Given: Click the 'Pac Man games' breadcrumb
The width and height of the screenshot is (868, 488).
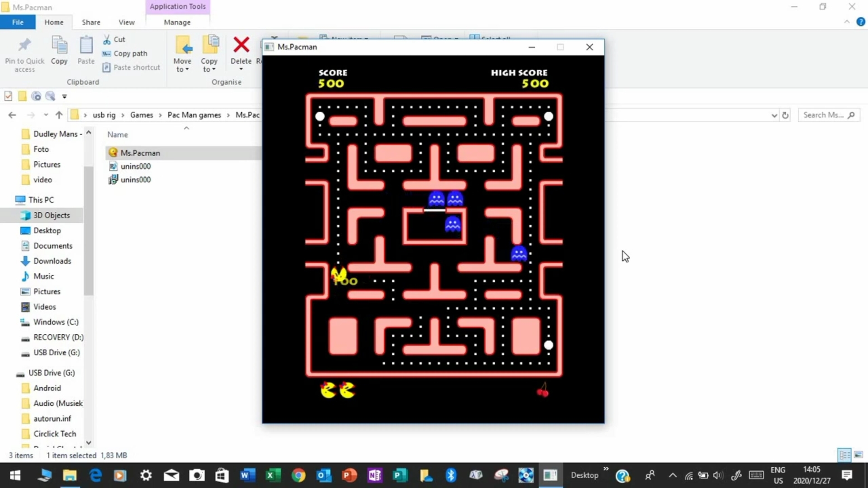Looking at the screenshot, I should coord(194,115).
